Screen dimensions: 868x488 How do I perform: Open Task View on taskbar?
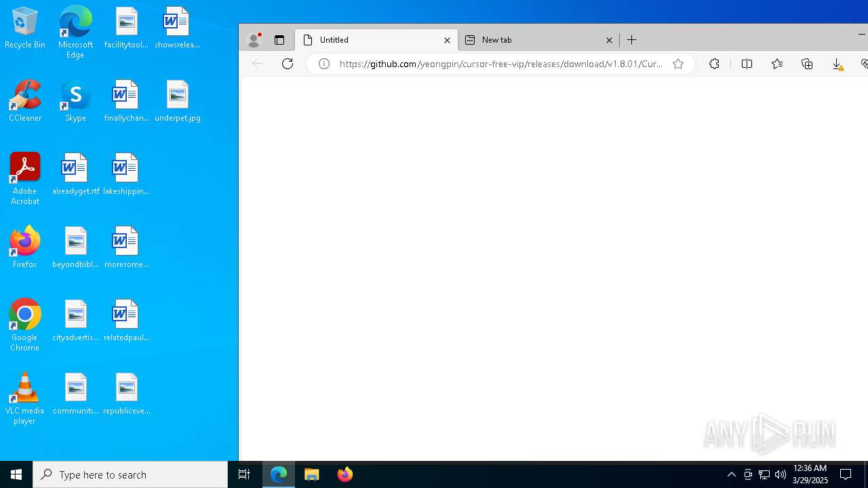tap(244, 474)
